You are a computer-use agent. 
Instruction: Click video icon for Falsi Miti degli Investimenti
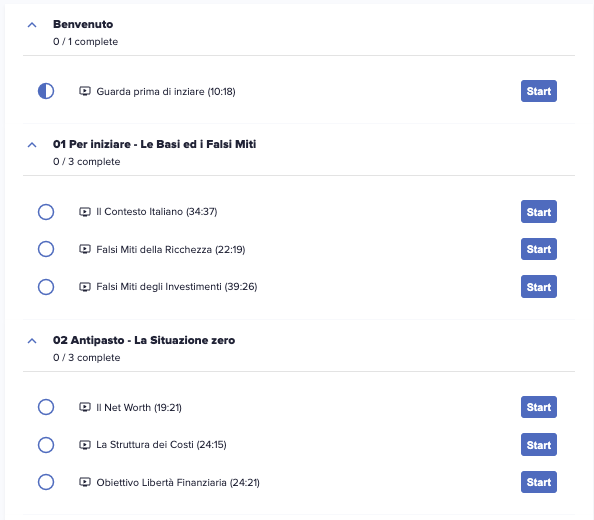pyautogui.click(x=85, y=287)
